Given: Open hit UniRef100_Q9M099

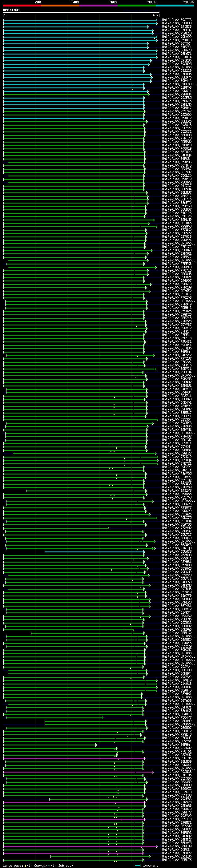Looking at the screenshot, I should click(x=177, y=37).
